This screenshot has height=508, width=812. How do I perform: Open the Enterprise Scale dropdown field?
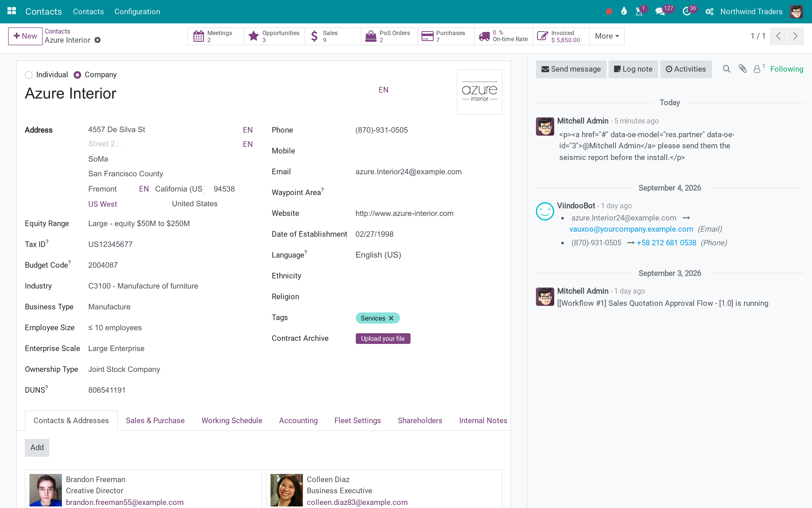tap(170, 348)
